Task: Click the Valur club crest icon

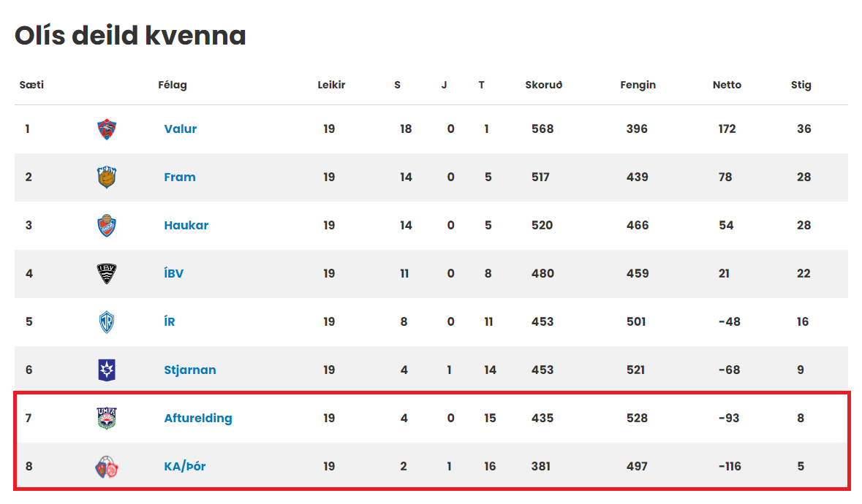Action: (x=107, y=129)
